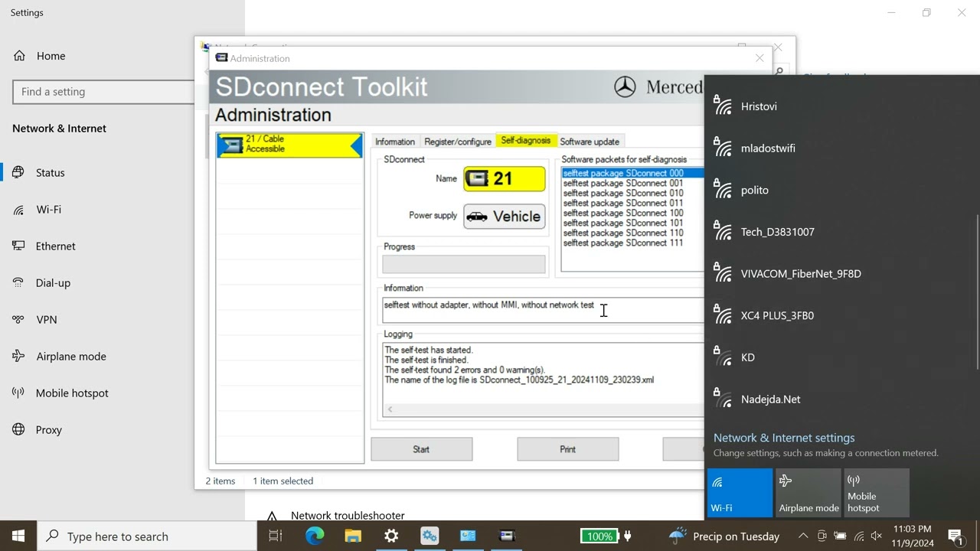Select Tech_D3831007 wireless network

point(840,232)
